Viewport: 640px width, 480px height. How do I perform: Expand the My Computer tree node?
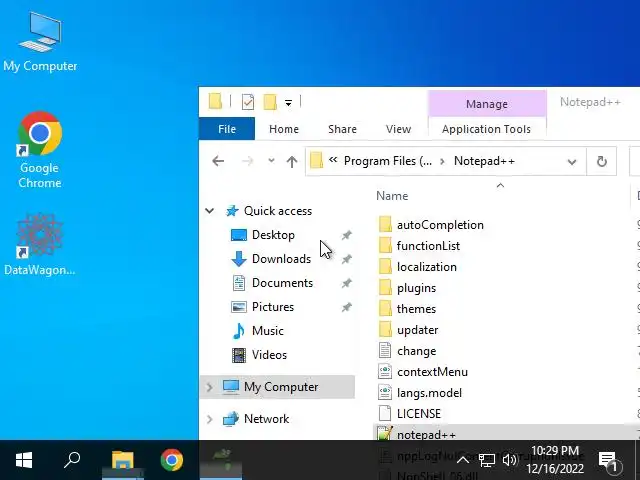209,387
